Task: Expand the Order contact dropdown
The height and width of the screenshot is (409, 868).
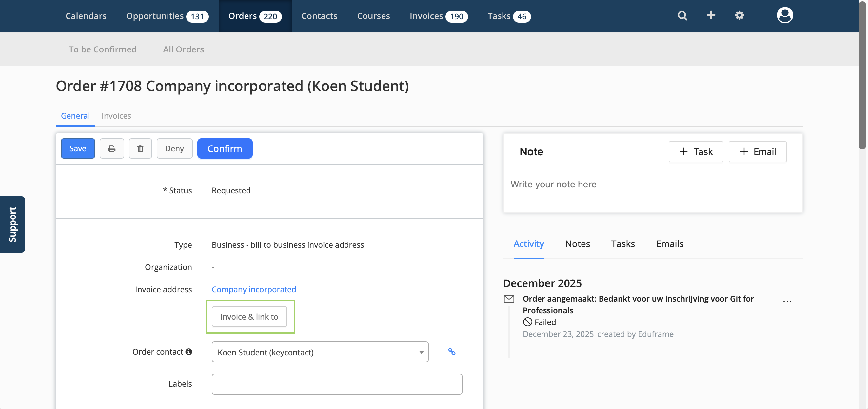Action: 320,352
